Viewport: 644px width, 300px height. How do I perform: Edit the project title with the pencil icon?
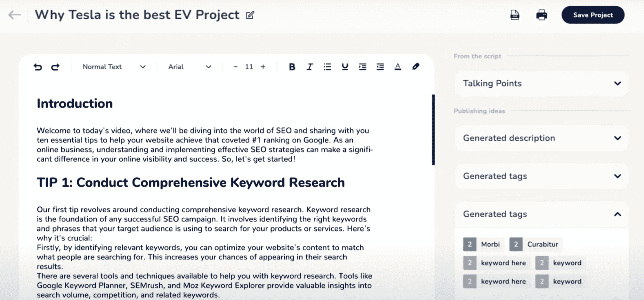click(250, 15)
